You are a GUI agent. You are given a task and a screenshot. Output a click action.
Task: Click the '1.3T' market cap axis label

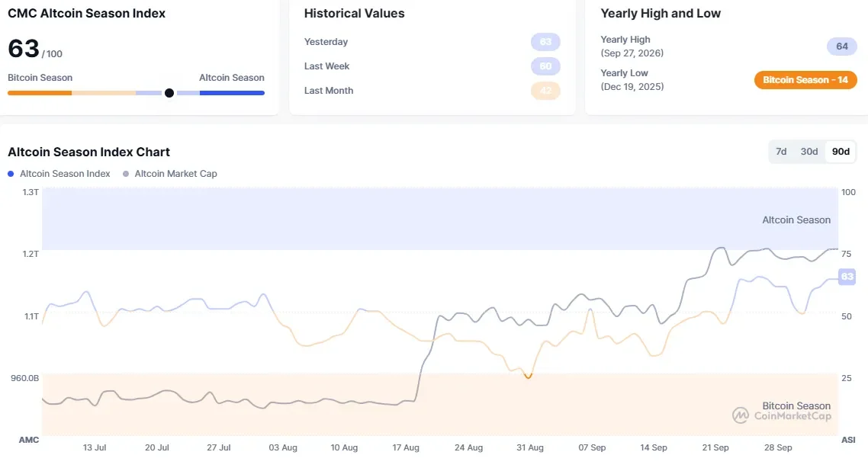pos(31,192)
